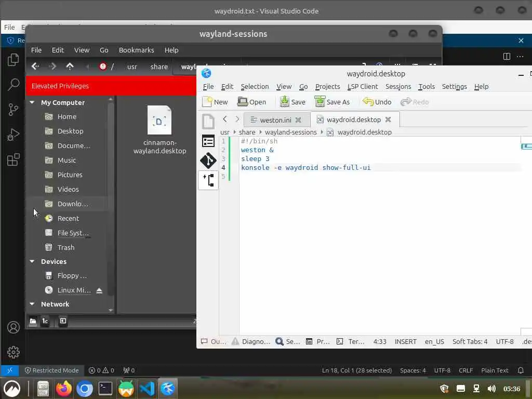Hide the sidebar in file manager footer
Image resolution: width=532 pixels, height=399 pixels.
[63, 321]
